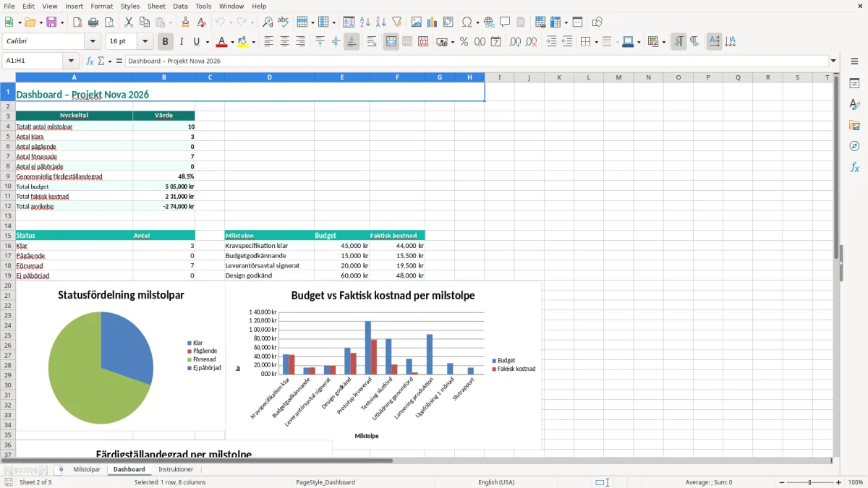Screen dimensions: 868x488
Task: Click Format as Percent icon
Action: [x=464, y=42]
